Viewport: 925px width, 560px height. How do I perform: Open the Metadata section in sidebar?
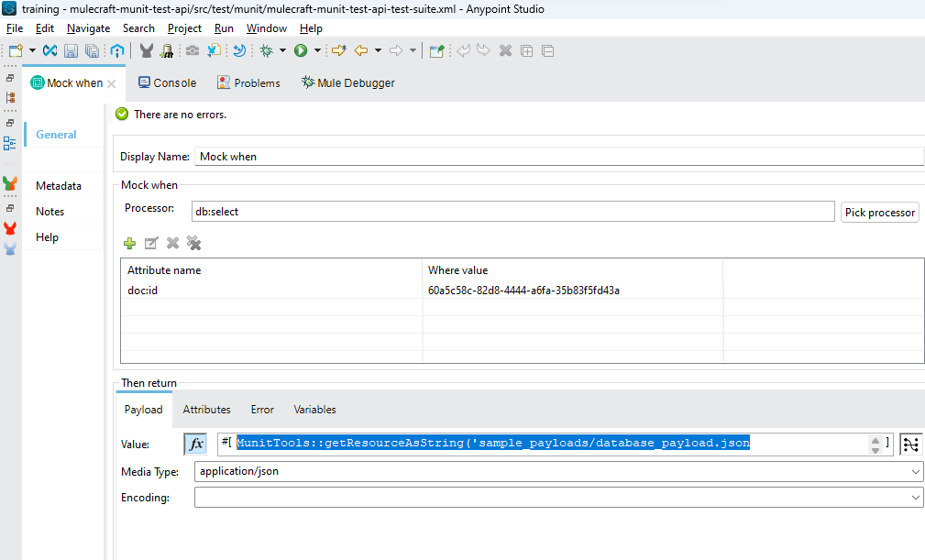[59, 186]
